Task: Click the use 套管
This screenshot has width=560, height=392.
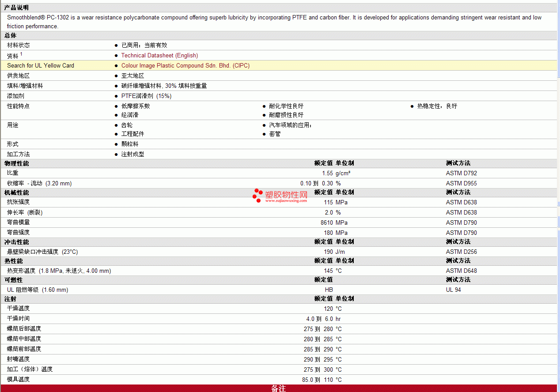Action: (275, 134)
